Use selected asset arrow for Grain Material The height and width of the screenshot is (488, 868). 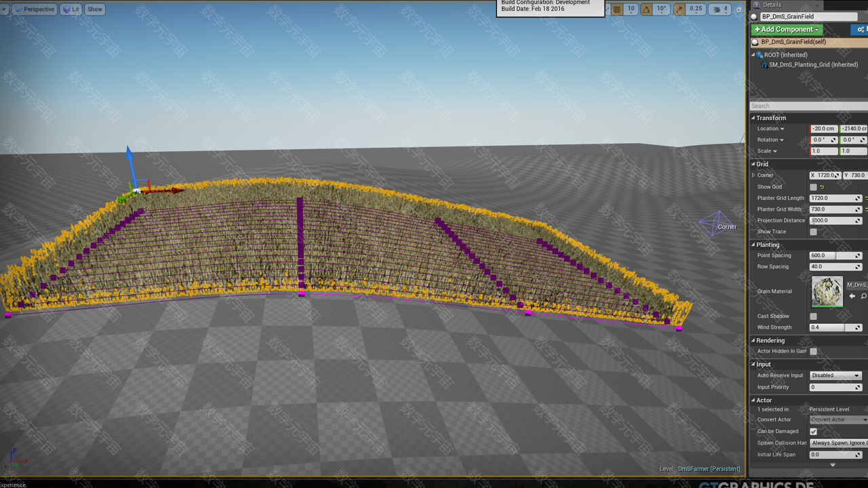[852, 296]
